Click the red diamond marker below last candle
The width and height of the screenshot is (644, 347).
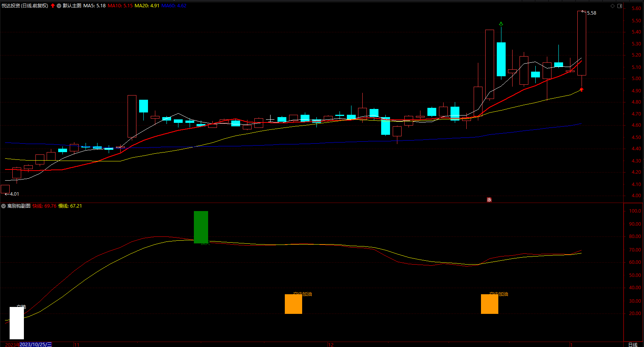(x=582, y=89)
